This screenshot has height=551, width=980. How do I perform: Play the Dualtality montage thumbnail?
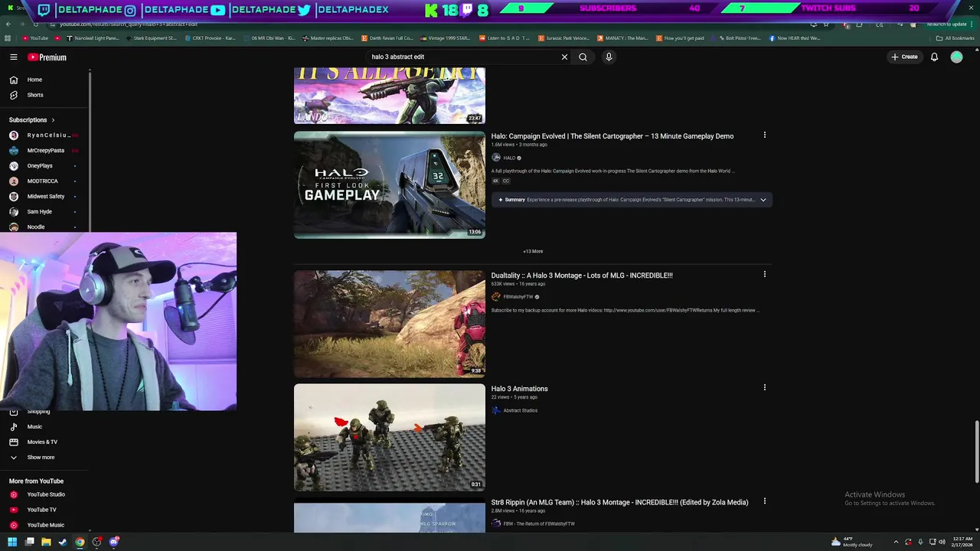click(389, 324)
